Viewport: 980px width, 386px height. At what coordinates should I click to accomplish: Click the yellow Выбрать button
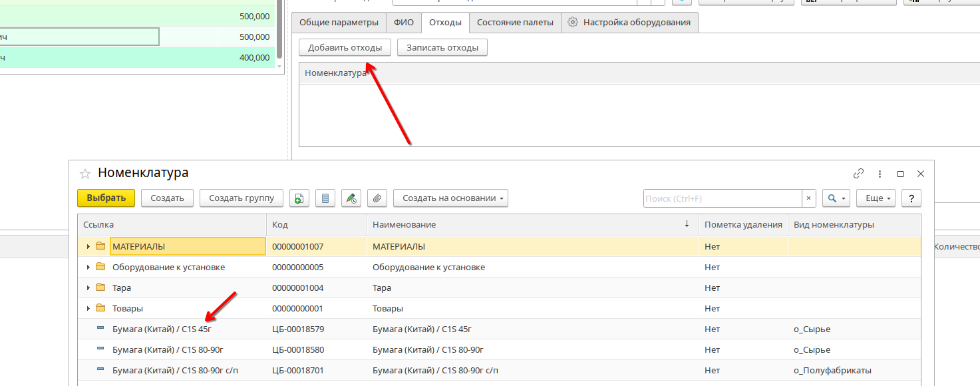[106, 198]
